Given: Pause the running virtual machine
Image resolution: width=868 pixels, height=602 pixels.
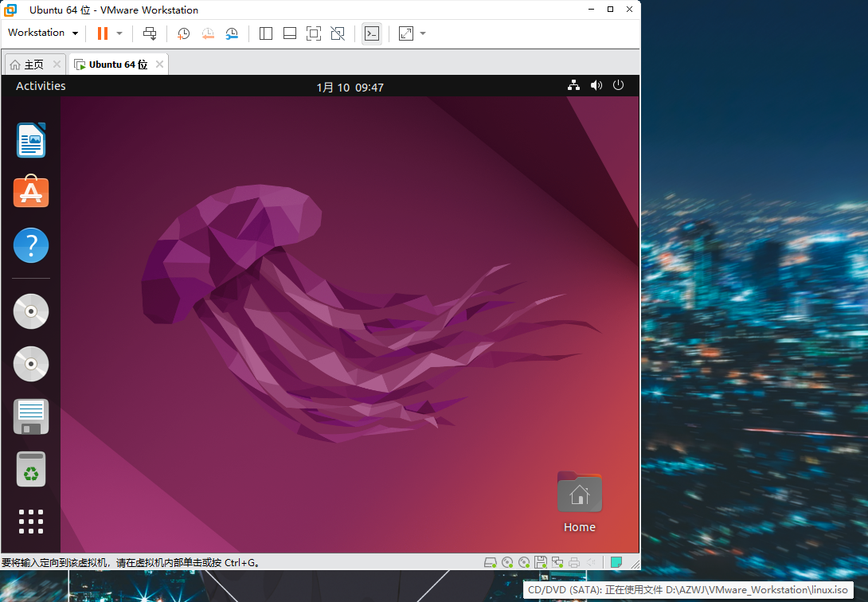Looking at the screenshot, I should point(102,33).
